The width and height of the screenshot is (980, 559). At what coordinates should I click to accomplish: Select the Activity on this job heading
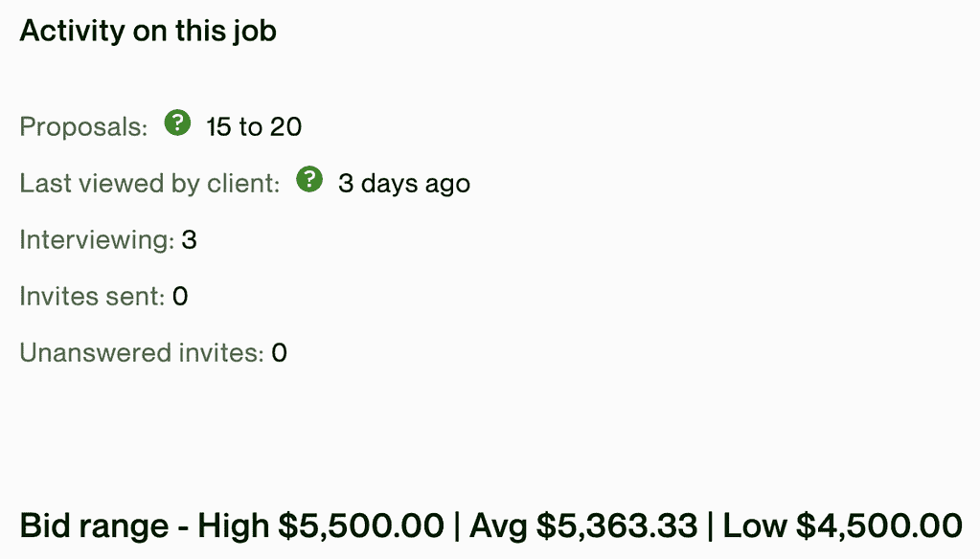[x=148, y=31]
